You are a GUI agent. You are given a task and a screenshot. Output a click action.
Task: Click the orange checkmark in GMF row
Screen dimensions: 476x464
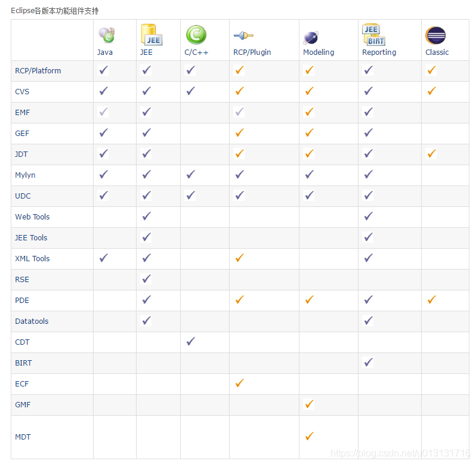click(x=309, y=404)
